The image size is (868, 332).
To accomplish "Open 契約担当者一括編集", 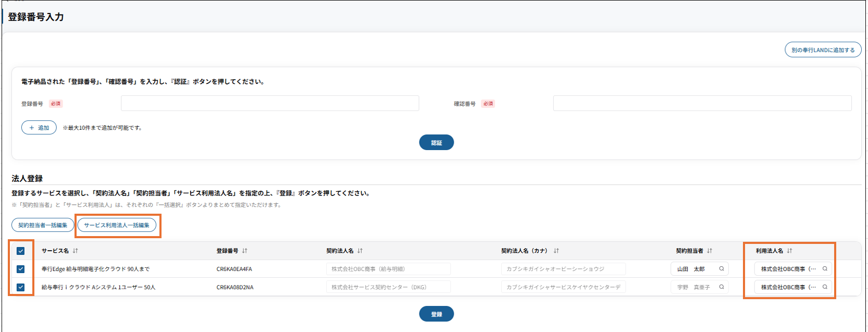I will tap(43, 225).
